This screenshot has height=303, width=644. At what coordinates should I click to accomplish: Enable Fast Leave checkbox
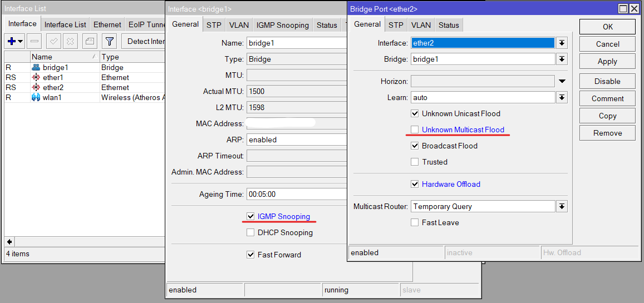click(415, 222)
